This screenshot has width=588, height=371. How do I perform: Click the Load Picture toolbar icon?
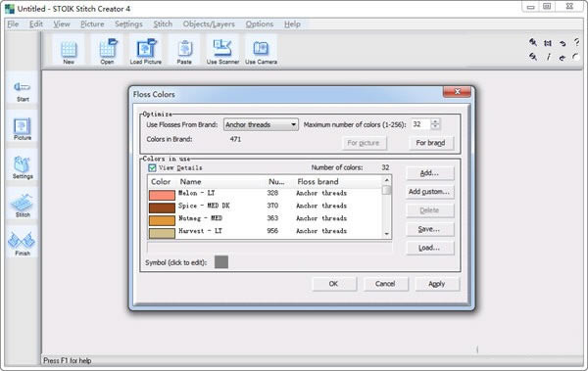pos(146,51)
